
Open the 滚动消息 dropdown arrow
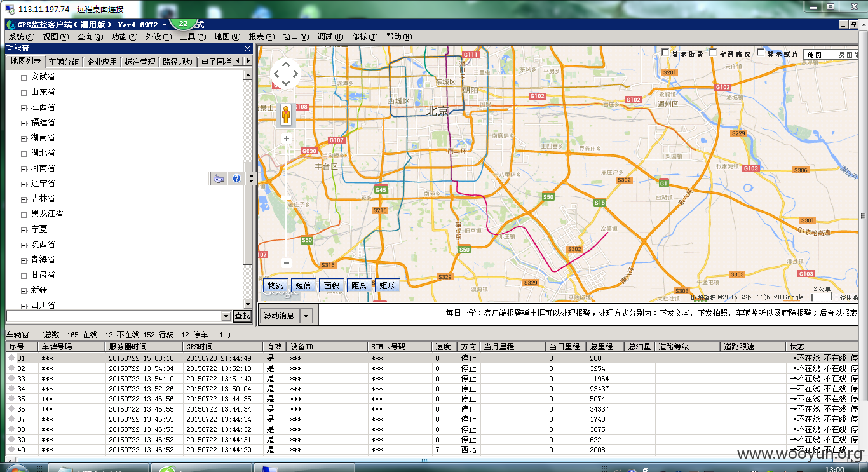(306, 316)
